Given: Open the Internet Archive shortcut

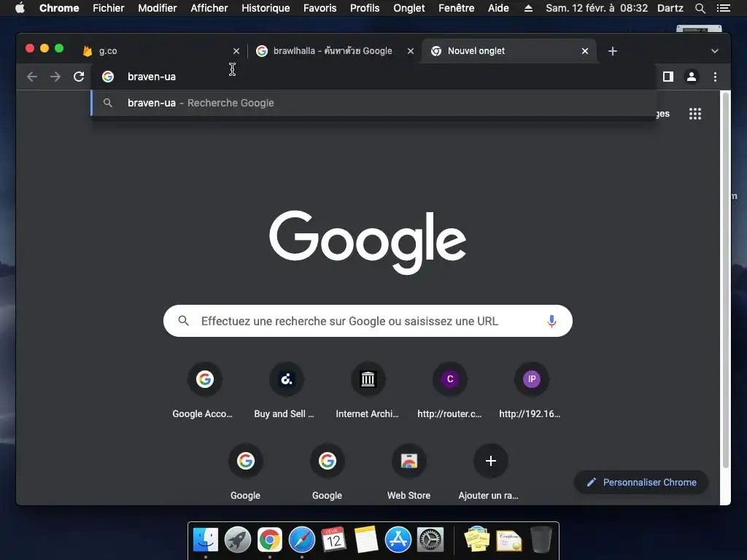Looking at the screenshot, I should point(368,391).
